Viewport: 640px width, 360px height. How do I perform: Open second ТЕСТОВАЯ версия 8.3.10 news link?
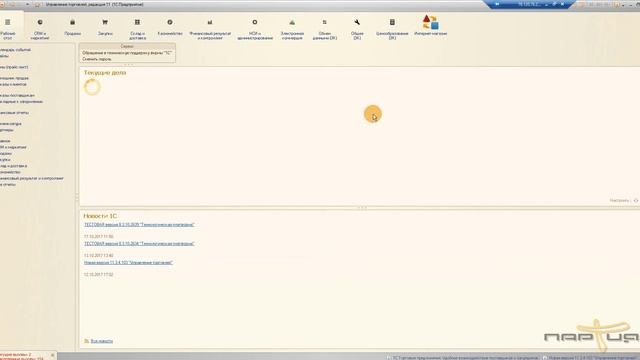[x=139, y=244]
